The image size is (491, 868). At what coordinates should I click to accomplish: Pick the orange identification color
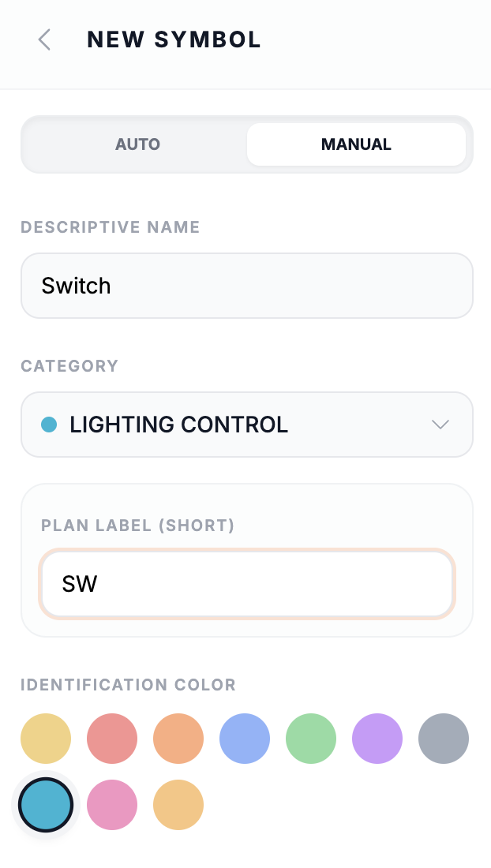[x=178, y=739]
